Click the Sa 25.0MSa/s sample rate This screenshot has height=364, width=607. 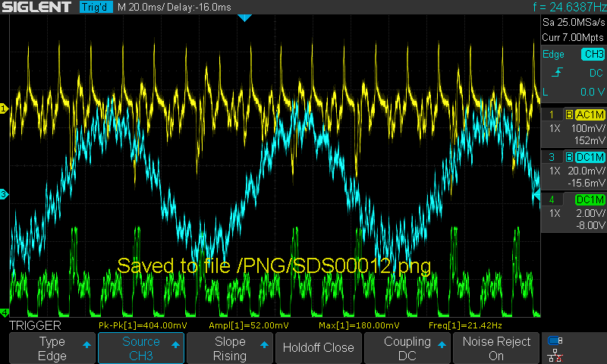[x=574, y=23]
